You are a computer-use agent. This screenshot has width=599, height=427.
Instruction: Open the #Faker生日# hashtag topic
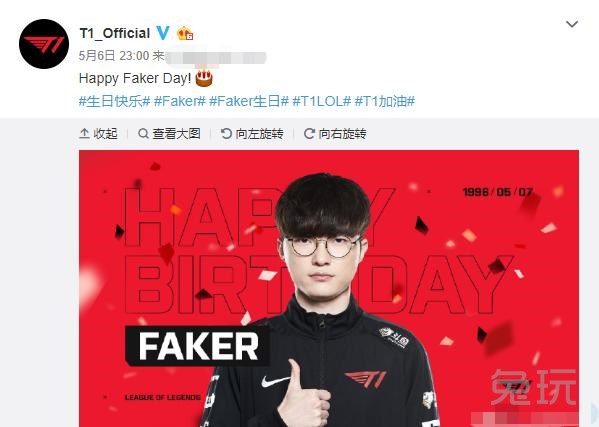[x=249, y=101]
